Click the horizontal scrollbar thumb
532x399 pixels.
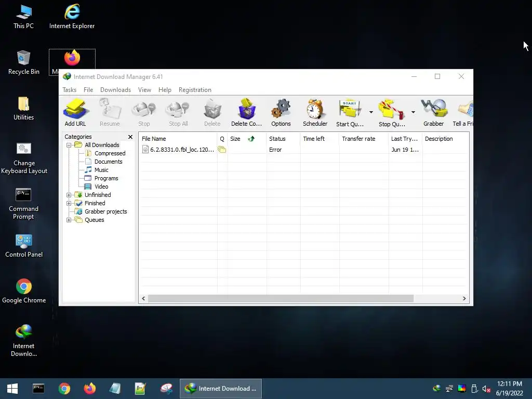tap(281, 299)
